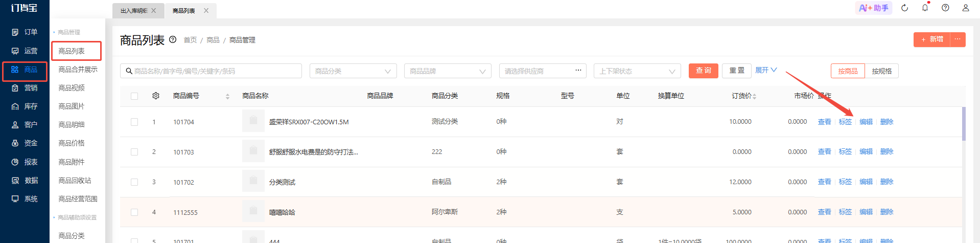Viewport: 980px width, 243px height.
Task: Open the user account icon
Action: [x=966, y=8]
